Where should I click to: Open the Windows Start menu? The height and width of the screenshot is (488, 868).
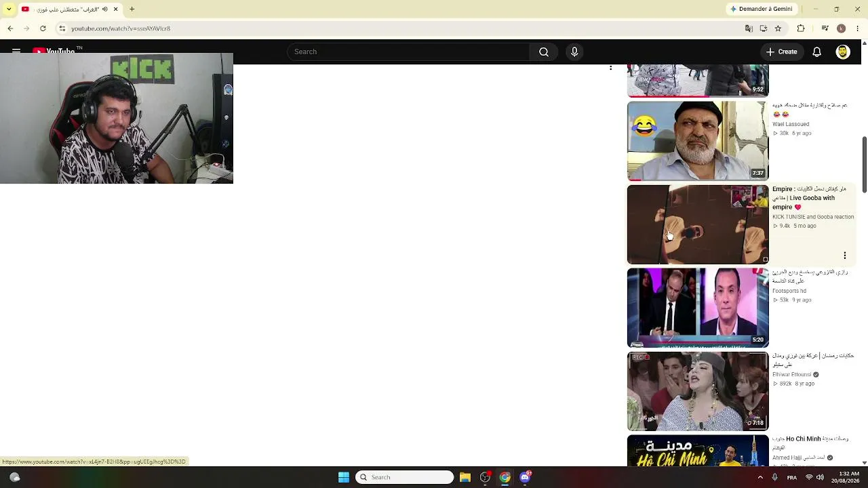coord(344,477)
